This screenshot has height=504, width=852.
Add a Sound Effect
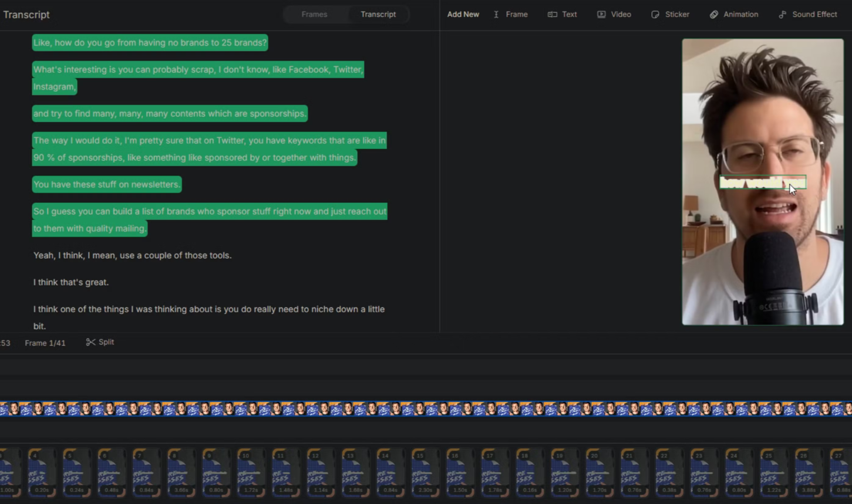[x=807, y=14]
